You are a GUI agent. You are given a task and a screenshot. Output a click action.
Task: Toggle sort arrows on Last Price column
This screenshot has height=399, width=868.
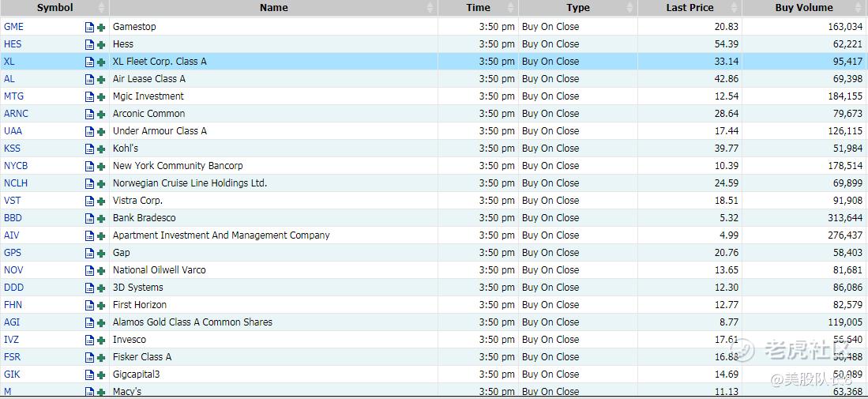point(735,8)
